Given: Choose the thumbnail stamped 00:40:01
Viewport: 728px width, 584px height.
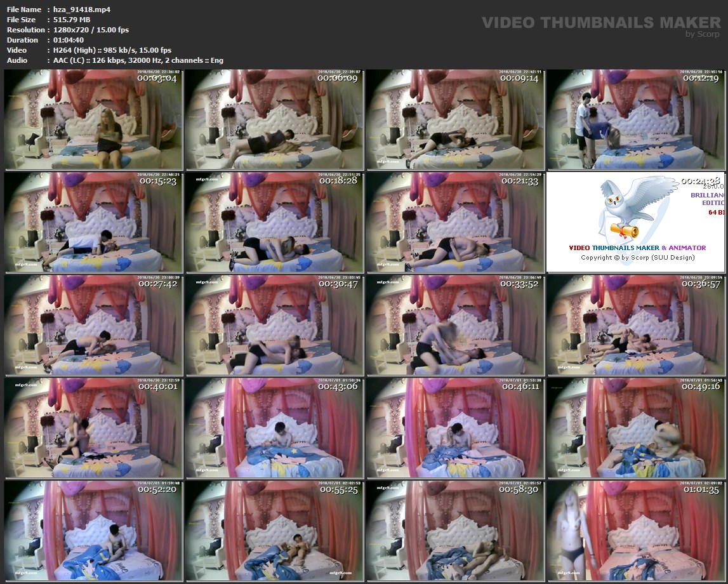Looking at the screenshot, I should [94, 428].
